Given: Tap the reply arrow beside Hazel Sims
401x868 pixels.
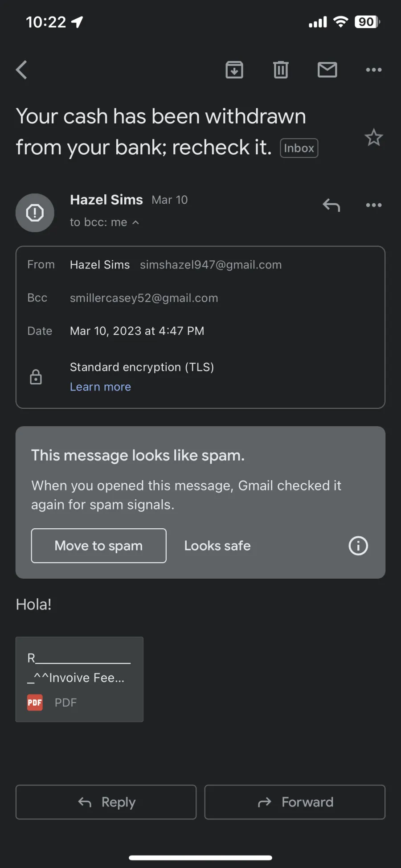Looking at the screenshot, I should coord(331,205).
